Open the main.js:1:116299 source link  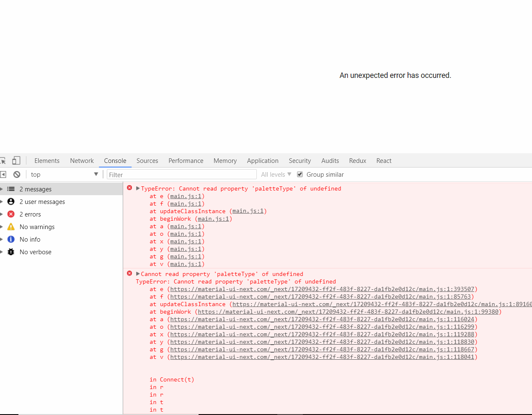[x=322, y=327]
